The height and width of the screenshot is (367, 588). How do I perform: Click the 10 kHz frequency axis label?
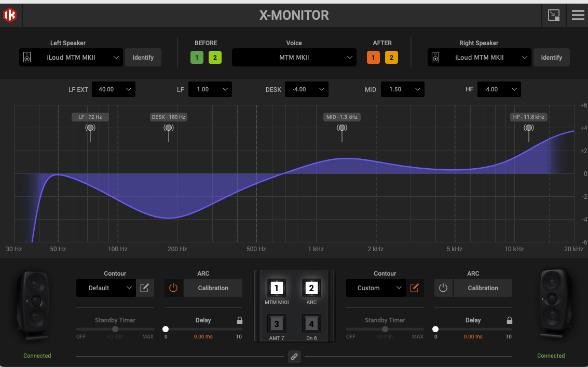pyautogui.click(x=514, y=249)
